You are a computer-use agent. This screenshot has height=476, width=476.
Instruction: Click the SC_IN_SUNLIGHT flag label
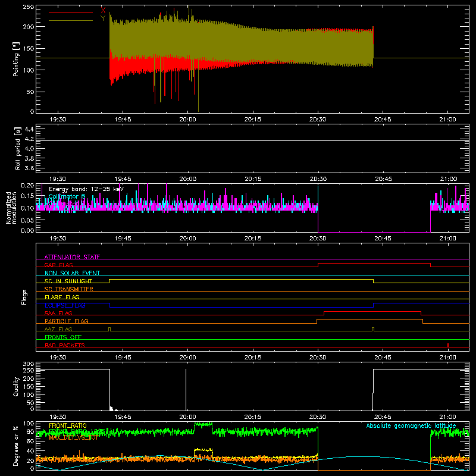(68, 281)
